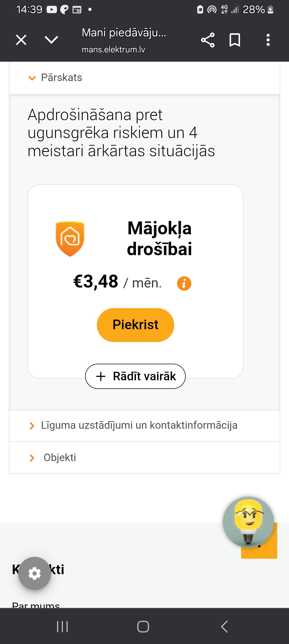Screen dimensions: 289x644
Task: Close the browser tab with X
Action: (x=21, y=40)
